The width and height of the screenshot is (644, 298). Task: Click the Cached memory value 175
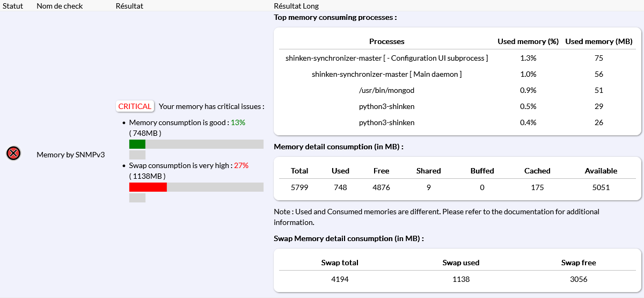pyautogui.click(x=537, y=187)
